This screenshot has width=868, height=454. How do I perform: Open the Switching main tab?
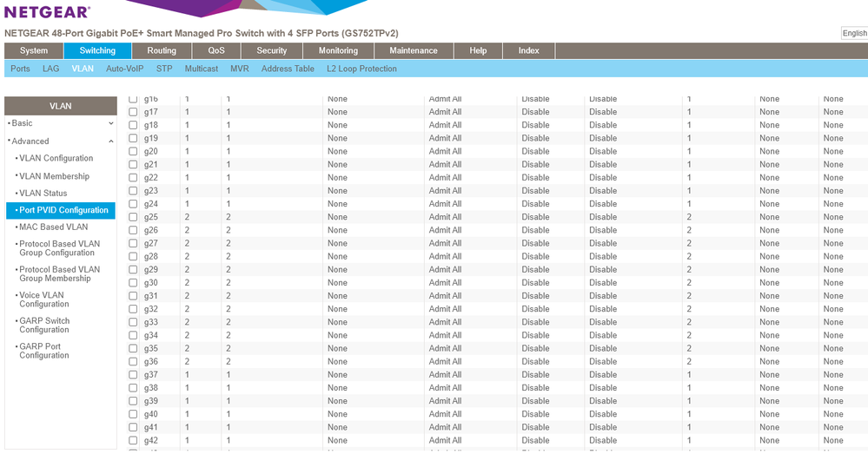pos(97,50)
